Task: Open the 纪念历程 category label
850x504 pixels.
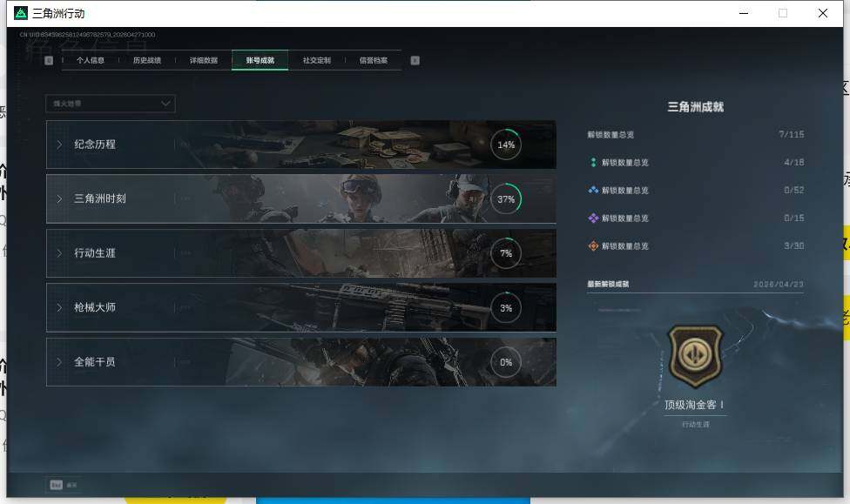Action: click(x=95, y=144)
